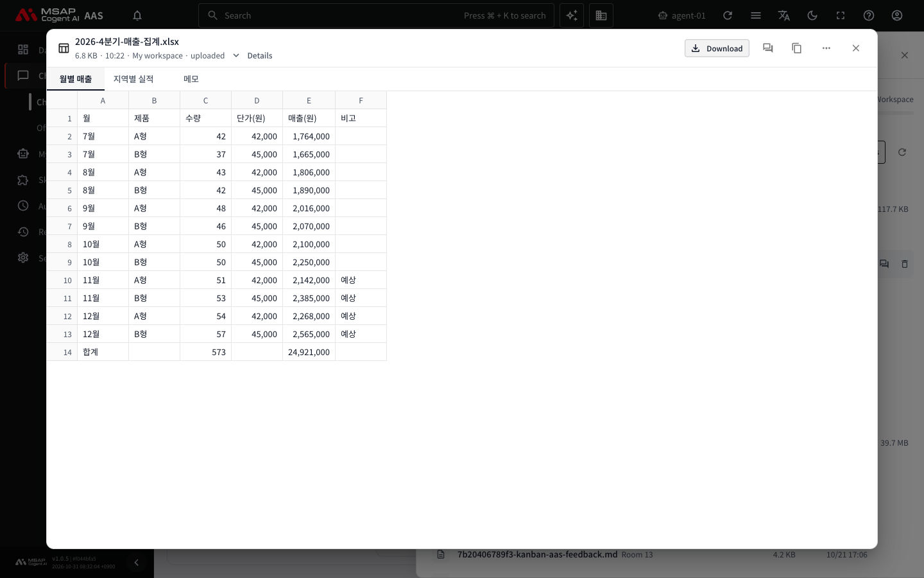The height and width of the screenshot is (578, 924).
Task: Click the agent-01 selector in top bar
Action: pos(681,15)
